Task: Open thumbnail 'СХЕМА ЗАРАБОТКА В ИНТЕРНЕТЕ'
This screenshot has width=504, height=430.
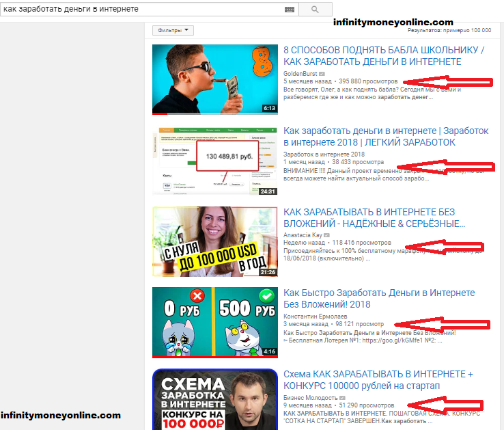Action: pos(215,399)
